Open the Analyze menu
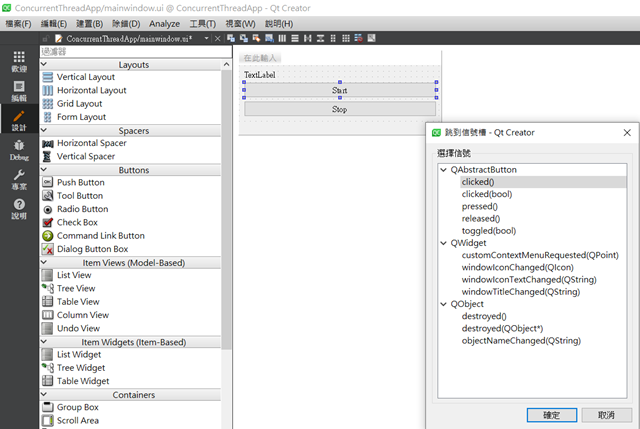Image resolution: width=640 pixels, height=429 pixels. pyautogui.click(x=164, y=24)
